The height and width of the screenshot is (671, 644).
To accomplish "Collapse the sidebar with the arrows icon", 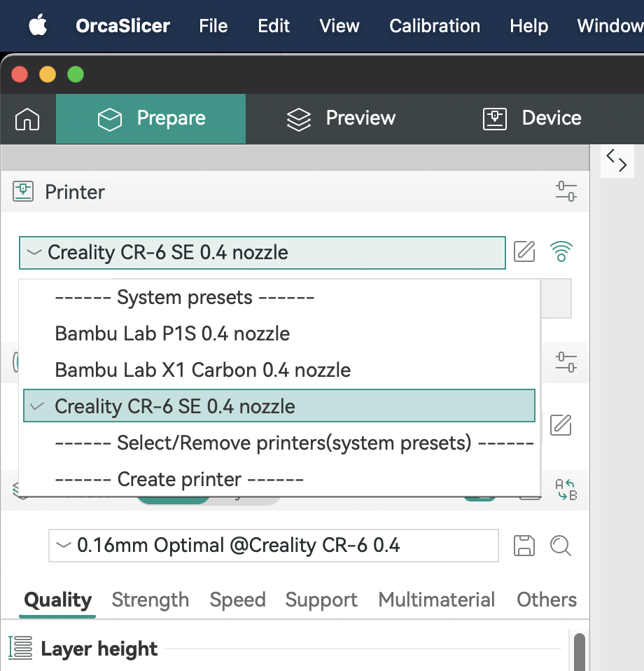I will (x=617, y=160).
